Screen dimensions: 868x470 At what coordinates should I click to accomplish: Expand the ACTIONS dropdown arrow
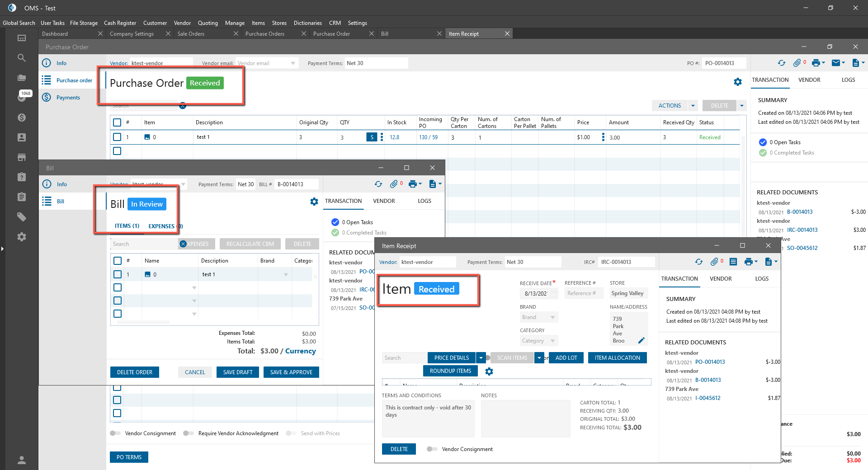(x=693, y=105)
